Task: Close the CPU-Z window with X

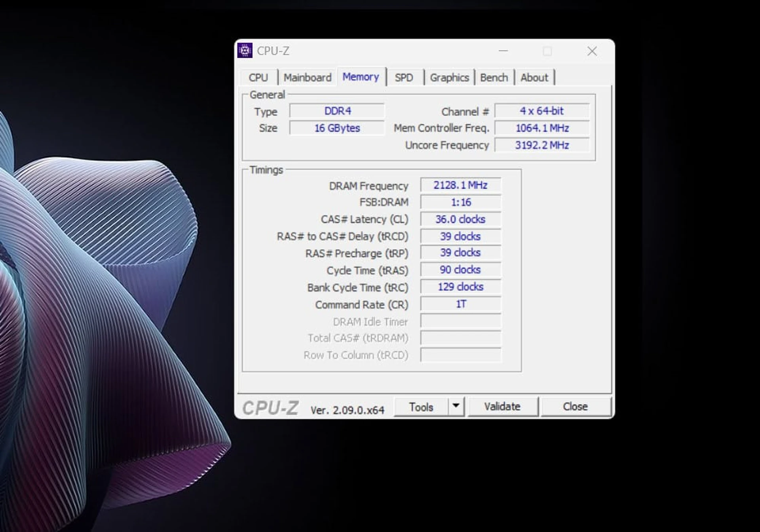Action: tap(592, 51)
